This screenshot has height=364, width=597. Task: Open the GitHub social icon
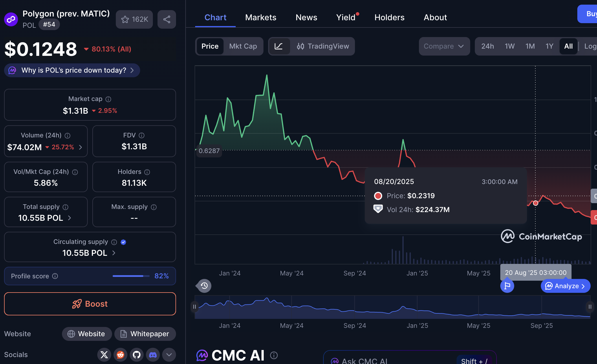[x=137, y=355]
